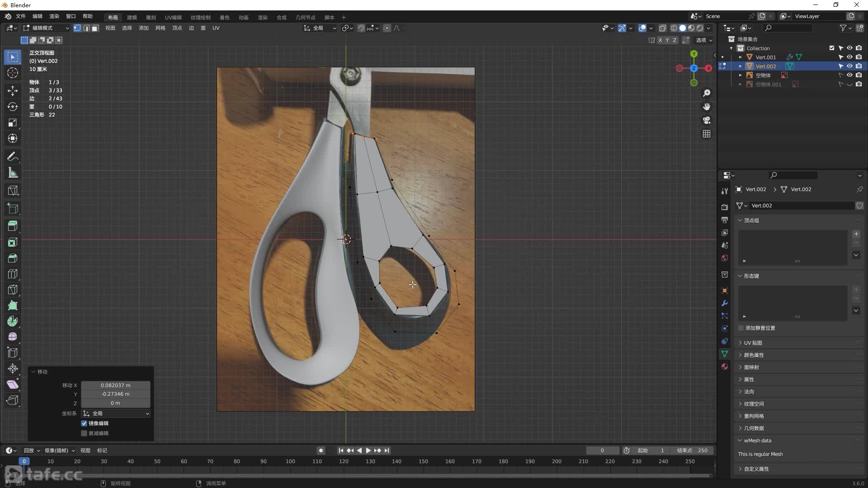Viewport: 868px width, 488px height.
Task: Select 空物体 in the outliner
Action: click(763, 75)
